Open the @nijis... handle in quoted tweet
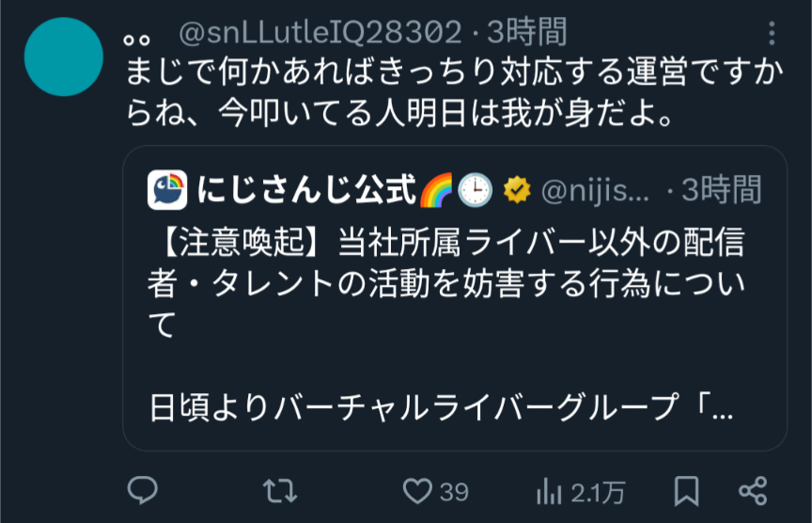 point(595,191)
